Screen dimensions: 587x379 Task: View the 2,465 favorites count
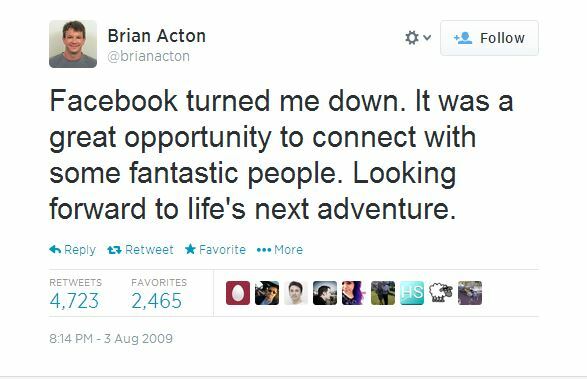pos(156,301)
